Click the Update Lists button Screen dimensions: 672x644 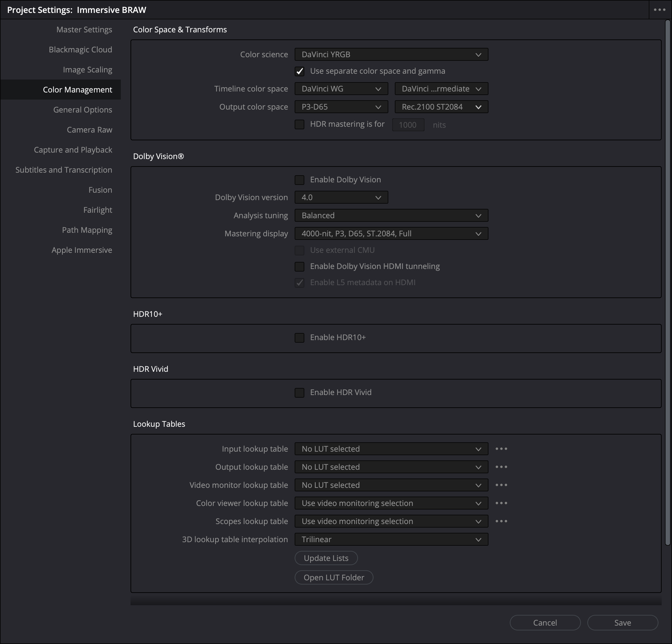(x=326, y=558)
